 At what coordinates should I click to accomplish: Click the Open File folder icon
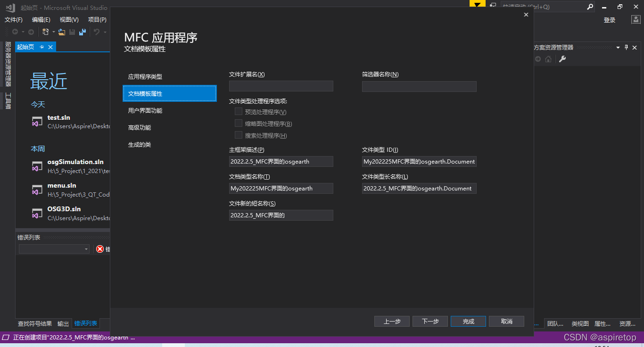62,32
